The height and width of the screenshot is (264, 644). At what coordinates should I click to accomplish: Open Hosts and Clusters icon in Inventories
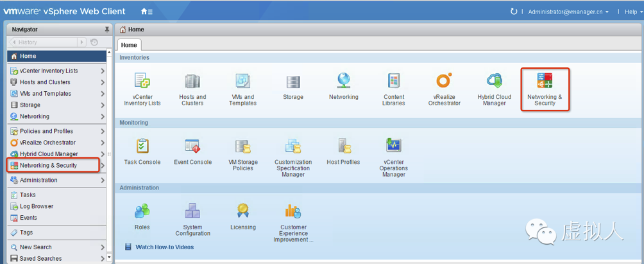192,81
